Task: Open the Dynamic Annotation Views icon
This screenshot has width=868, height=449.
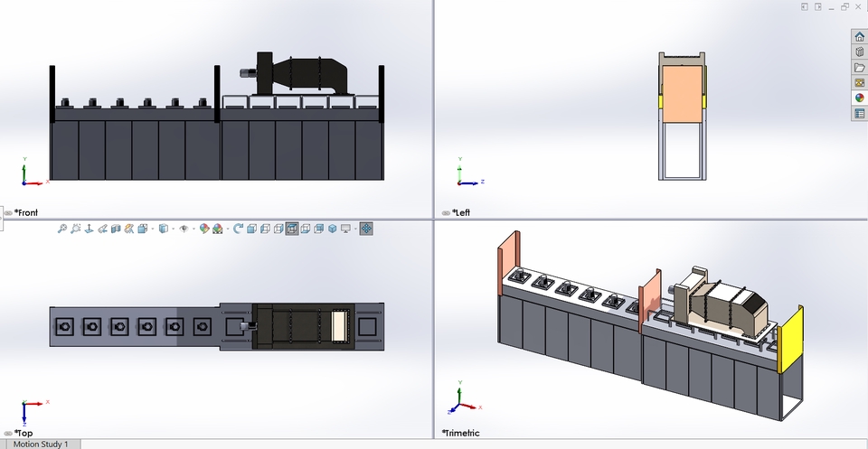Action: pyautogui.click(x=128, y=229)
